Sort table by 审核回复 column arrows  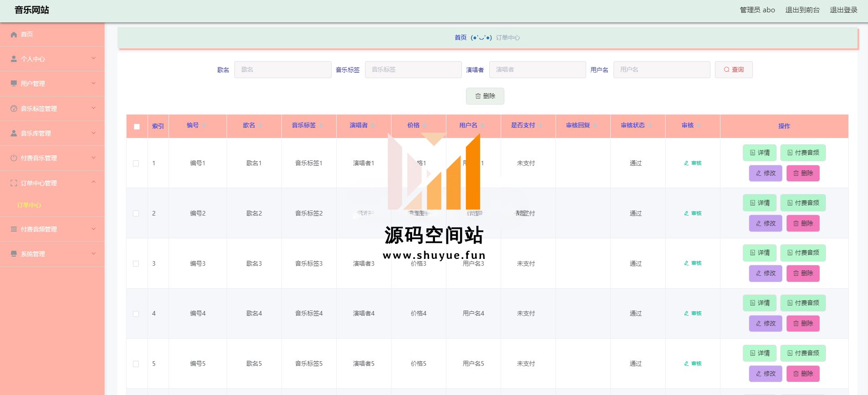click(595, 126)
